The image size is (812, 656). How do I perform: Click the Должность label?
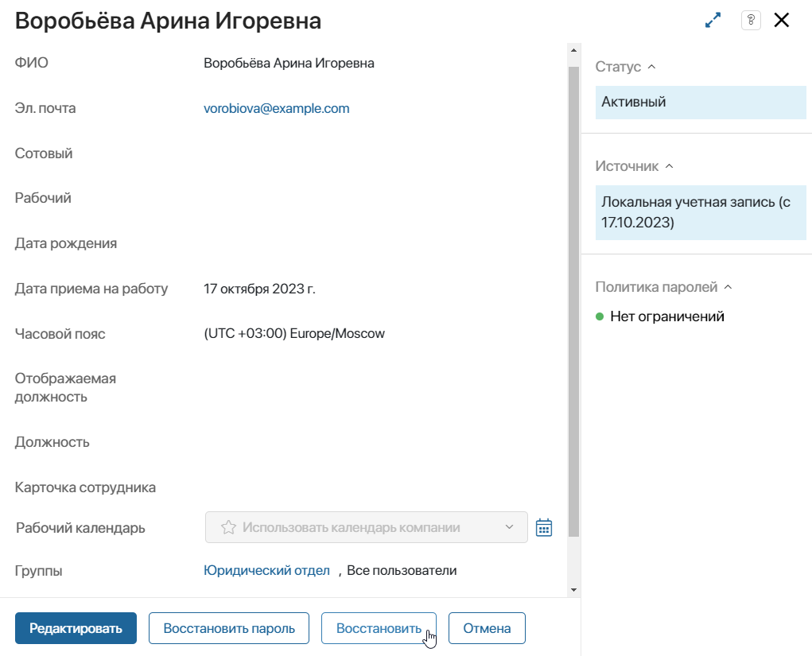tap(52, 442)
